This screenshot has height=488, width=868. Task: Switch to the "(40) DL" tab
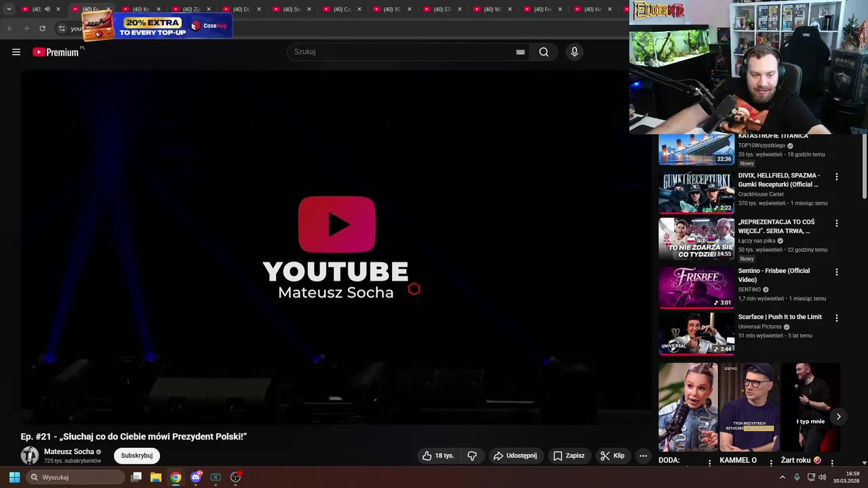click(x=241, y=9)
